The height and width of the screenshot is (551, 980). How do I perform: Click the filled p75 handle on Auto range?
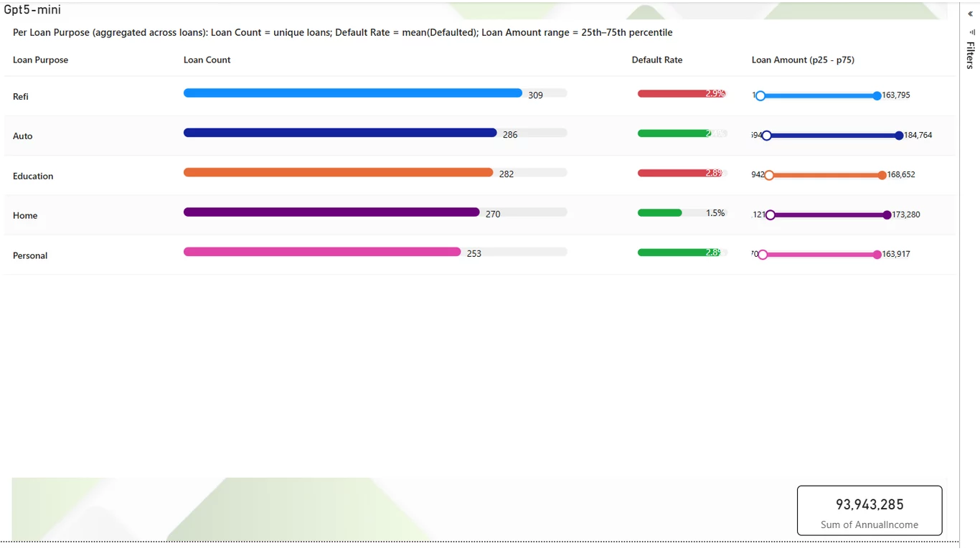[899, 136]
